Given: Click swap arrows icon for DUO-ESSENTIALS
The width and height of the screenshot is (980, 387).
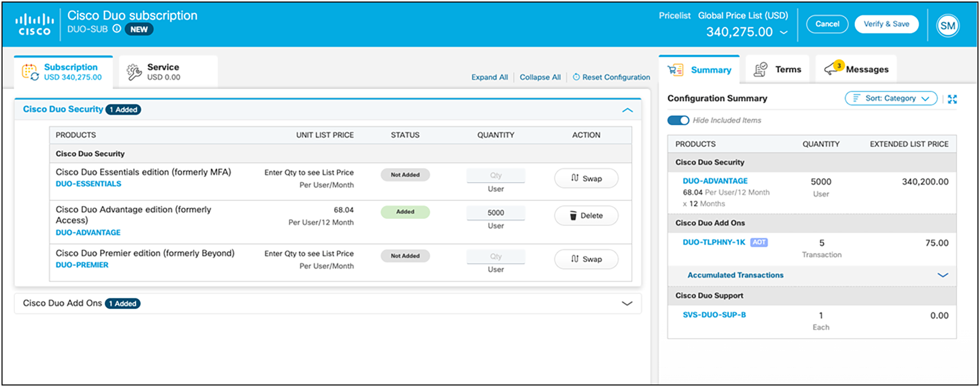Looking at the screenshot, I should [575, 178].
